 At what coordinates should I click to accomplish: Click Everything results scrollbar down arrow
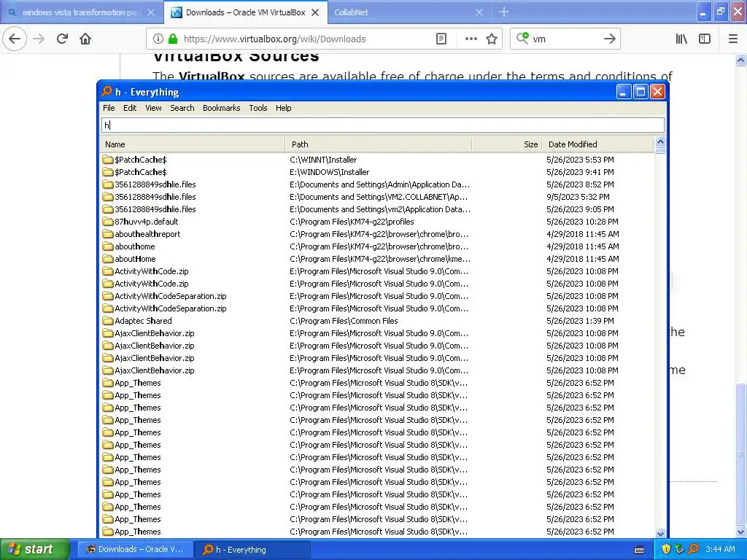(660, 533)
